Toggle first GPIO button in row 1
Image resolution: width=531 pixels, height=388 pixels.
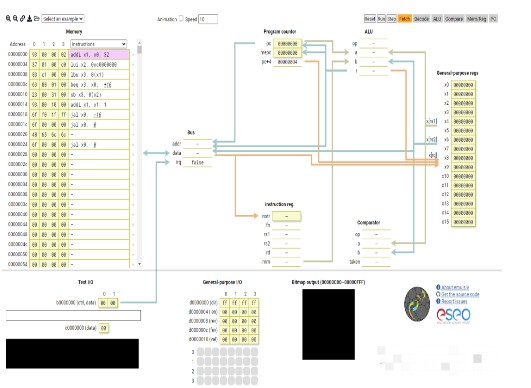tap(200, 362)
